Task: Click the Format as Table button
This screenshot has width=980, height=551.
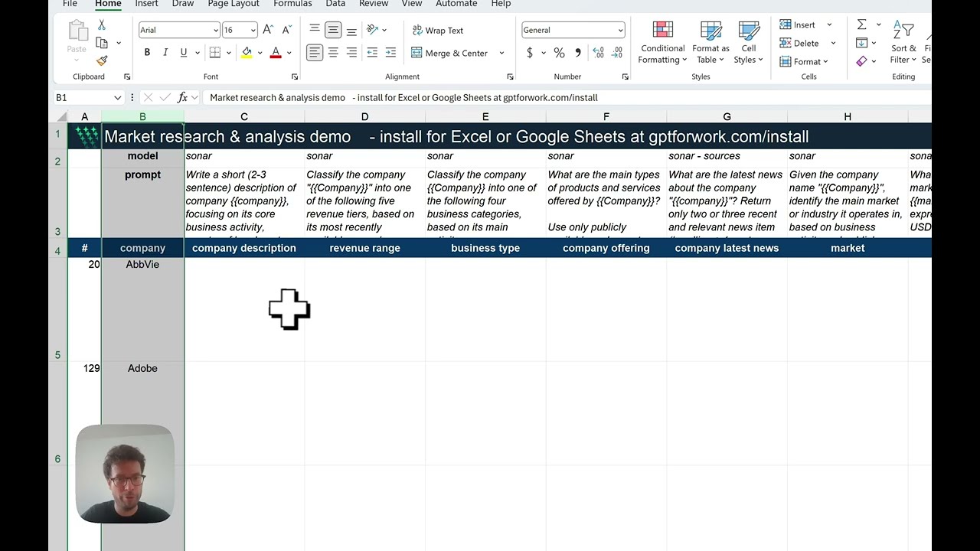Action: 710,42
